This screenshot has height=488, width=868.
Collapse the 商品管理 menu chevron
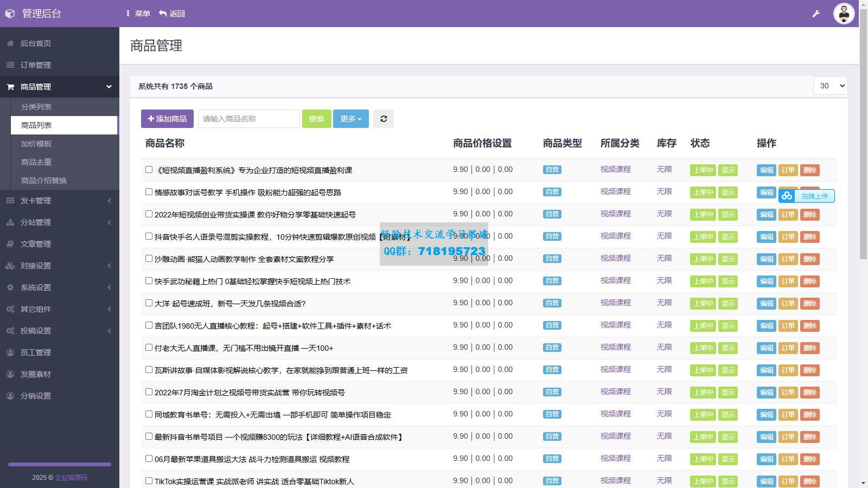pyautogui.click(x=109, y=87)
